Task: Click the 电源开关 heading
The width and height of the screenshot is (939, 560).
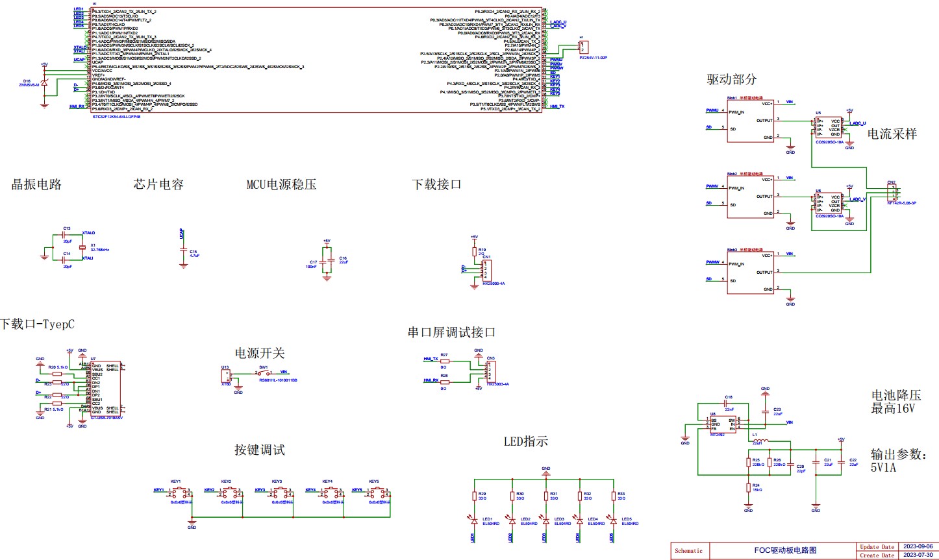Action: tap(260, 353)
